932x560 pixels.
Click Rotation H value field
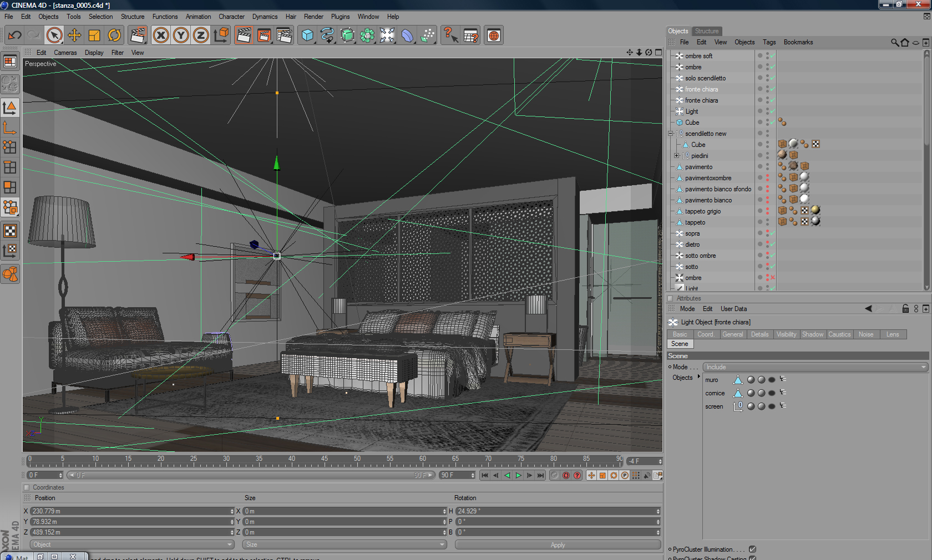[x=558, y=511]
